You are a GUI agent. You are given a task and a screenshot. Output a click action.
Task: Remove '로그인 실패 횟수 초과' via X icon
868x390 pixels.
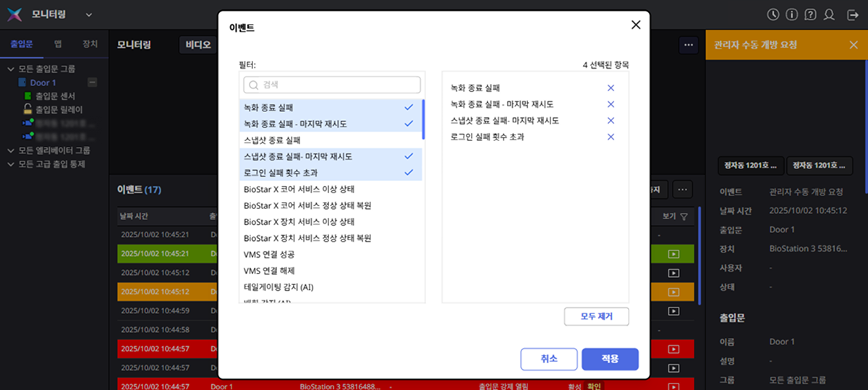coord(610,137)
